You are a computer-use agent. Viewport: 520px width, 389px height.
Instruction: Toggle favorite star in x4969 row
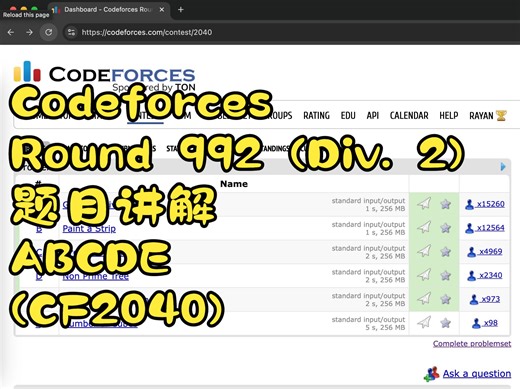tap(446, 252)
